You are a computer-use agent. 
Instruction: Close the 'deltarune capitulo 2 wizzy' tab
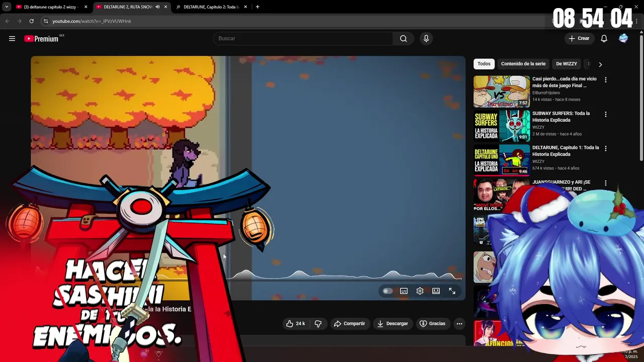86,7
